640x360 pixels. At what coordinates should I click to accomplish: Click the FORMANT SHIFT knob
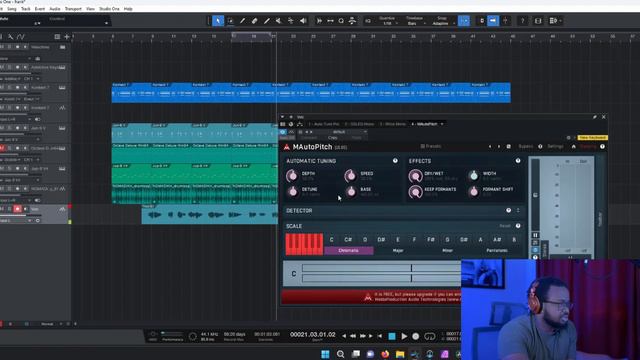[473, 191]
